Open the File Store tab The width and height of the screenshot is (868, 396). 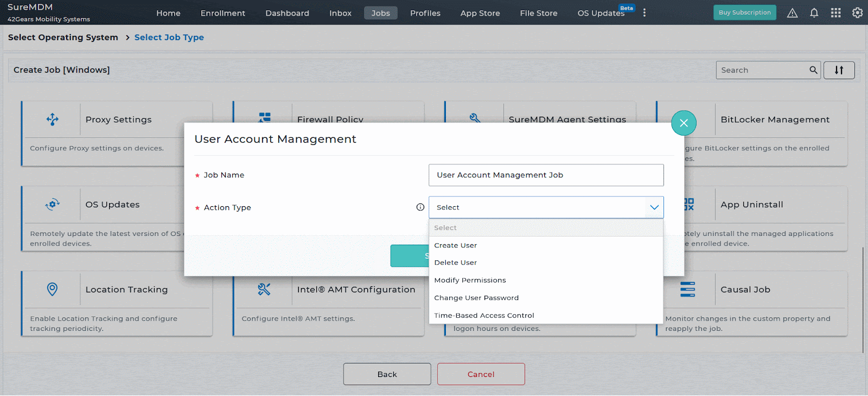(x=539, y=13)
